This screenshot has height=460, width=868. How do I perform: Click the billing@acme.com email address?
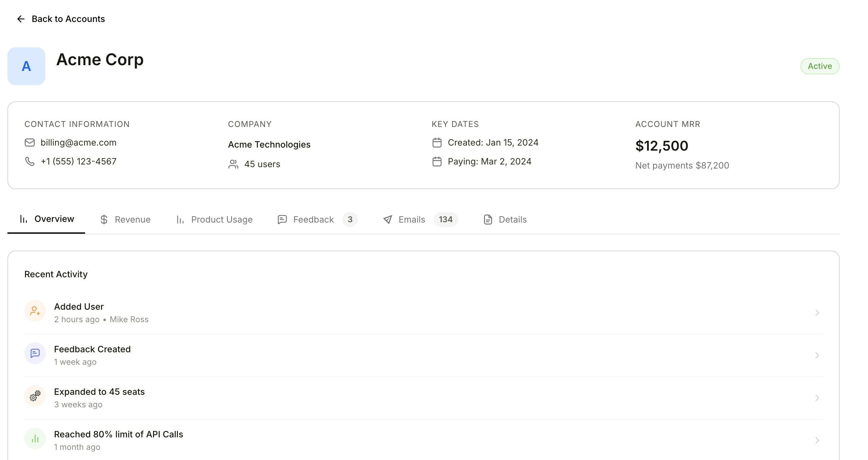pyautogui.click(x=78, y=143)
